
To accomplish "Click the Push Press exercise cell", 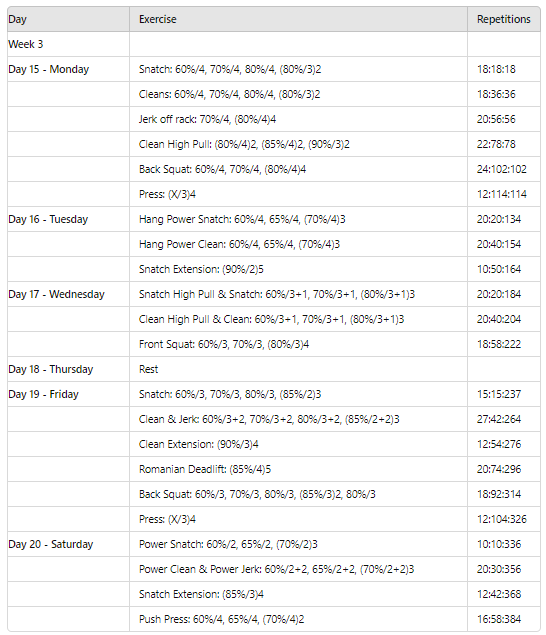I will (299, 619).
